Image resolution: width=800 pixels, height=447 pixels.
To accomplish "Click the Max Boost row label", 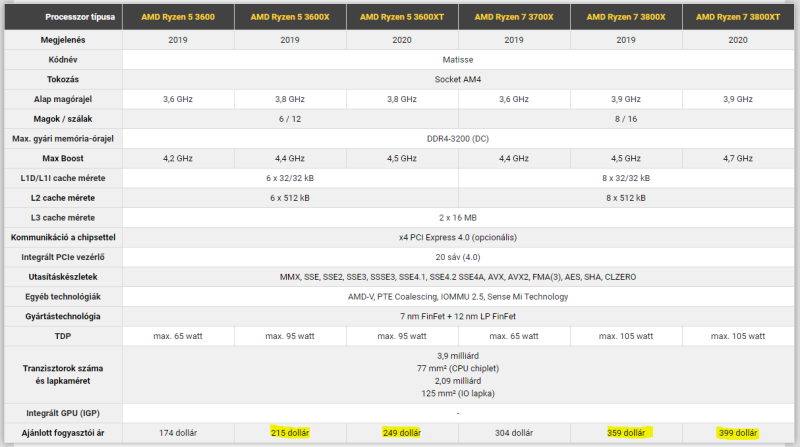I will [63, 159].
